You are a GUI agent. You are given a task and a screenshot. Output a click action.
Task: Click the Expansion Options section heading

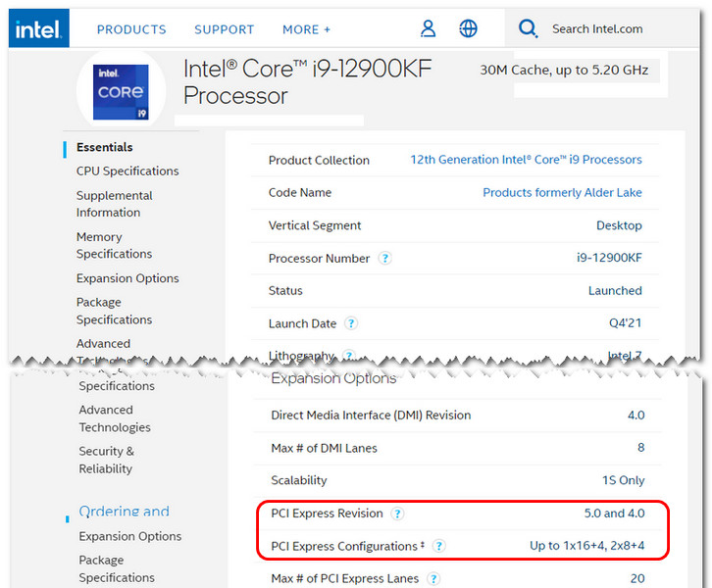tap(333, 378)
